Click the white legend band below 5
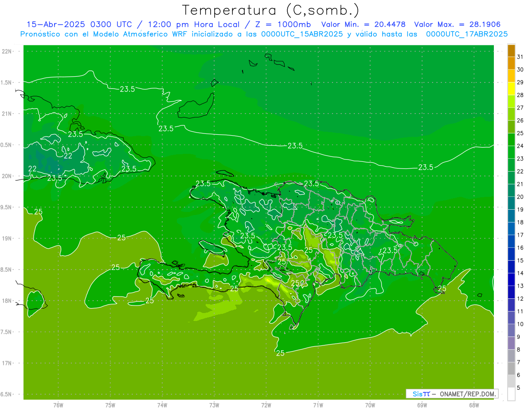 tap(512, 394)
